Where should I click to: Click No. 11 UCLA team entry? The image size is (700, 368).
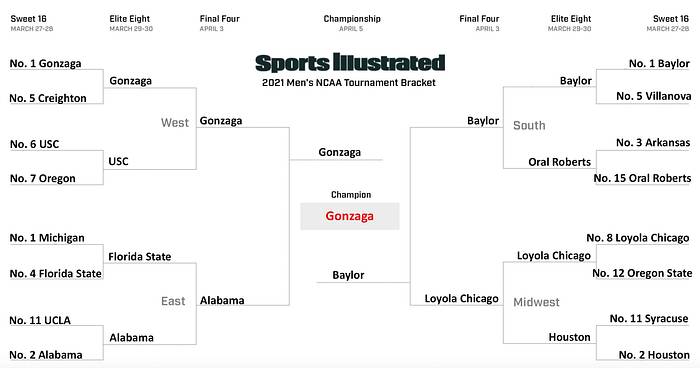40,320
